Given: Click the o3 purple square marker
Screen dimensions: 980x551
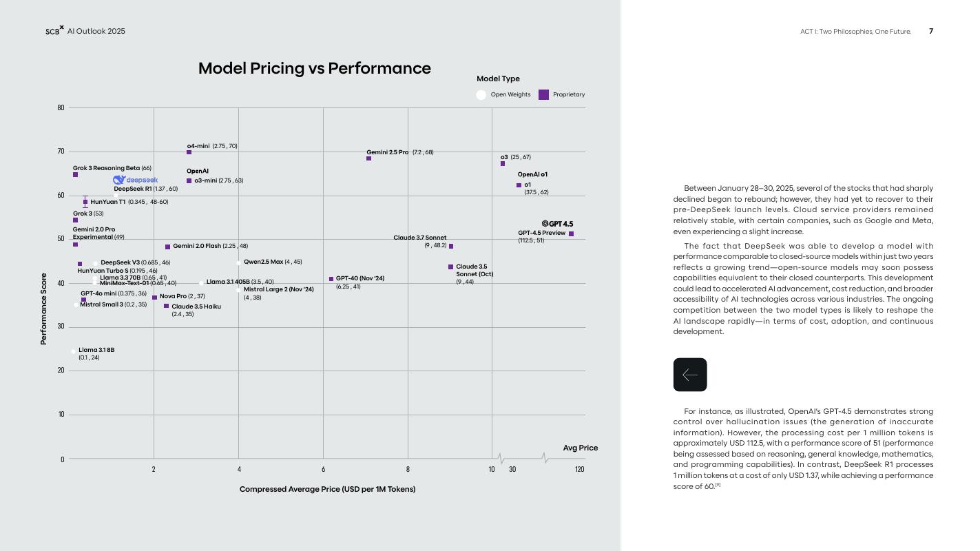Looking at the screenshot, I should click(x=503, y=164).
